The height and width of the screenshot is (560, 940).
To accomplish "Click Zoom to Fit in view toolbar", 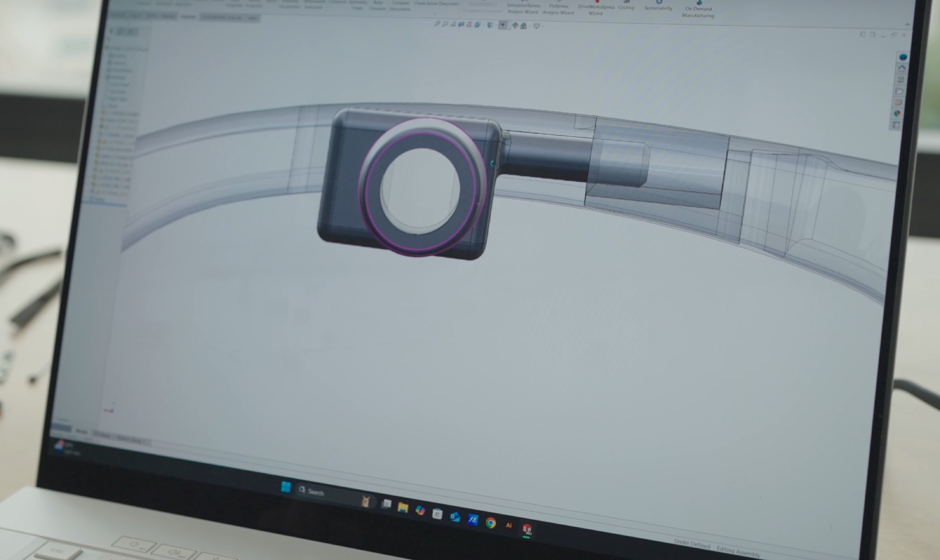I will coord(437,24).
